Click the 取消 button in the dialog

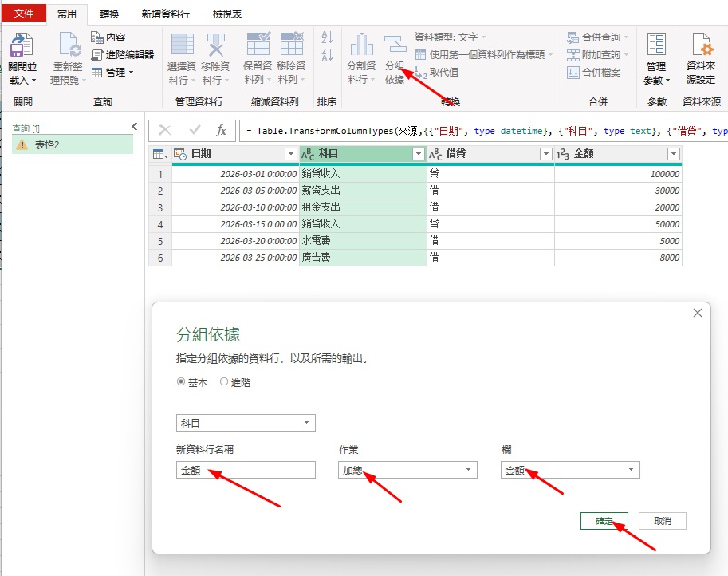[x=662, y=520]
